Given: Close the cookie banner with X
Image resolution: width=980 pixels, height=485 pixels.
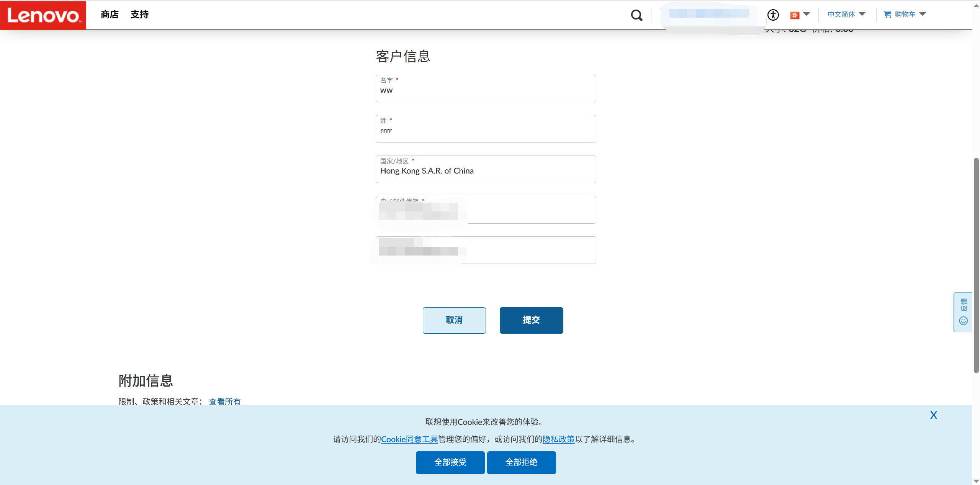Looking at the screenshot, I should click(x=933, y=415).
